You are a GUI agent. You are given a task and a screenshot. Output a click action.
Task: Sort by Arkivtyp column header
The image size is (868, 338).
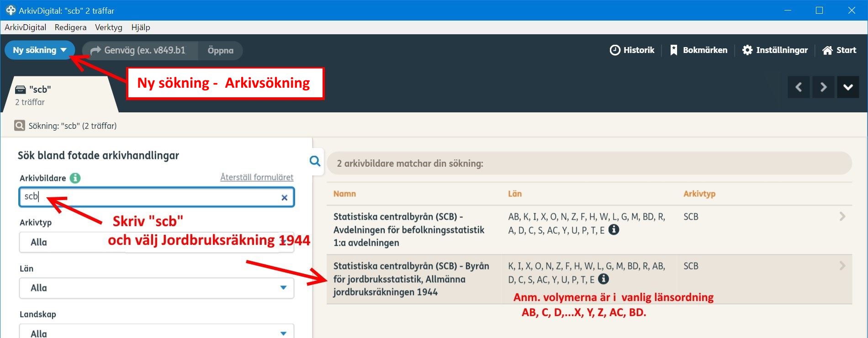point(699,194)
